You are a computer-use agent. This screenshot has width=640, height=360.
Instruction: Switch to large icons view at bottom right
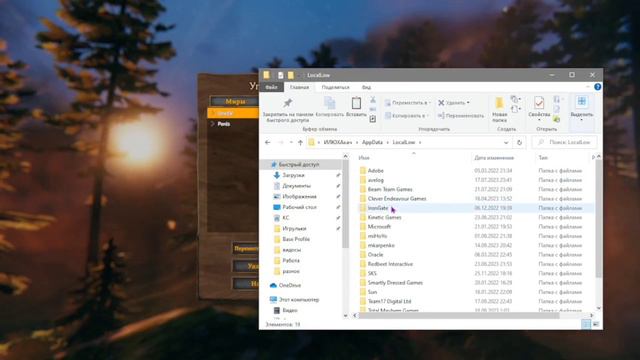(x=596, y=324)
